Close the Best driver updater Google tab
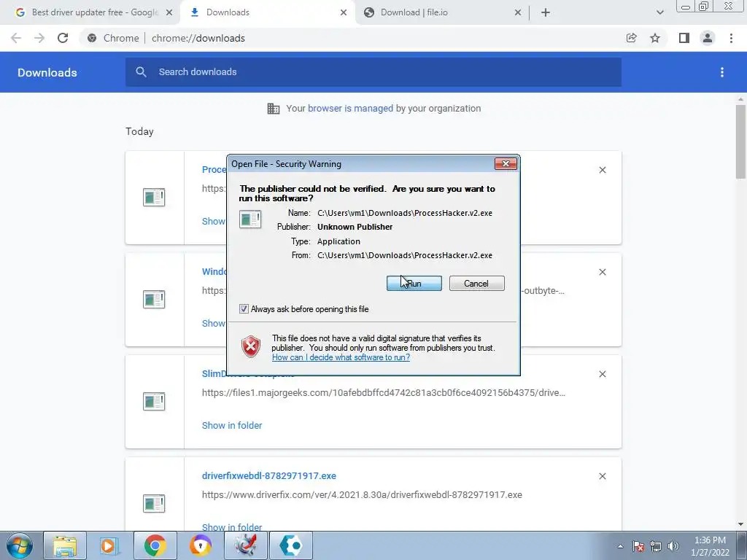 click(x=169, y=13)
